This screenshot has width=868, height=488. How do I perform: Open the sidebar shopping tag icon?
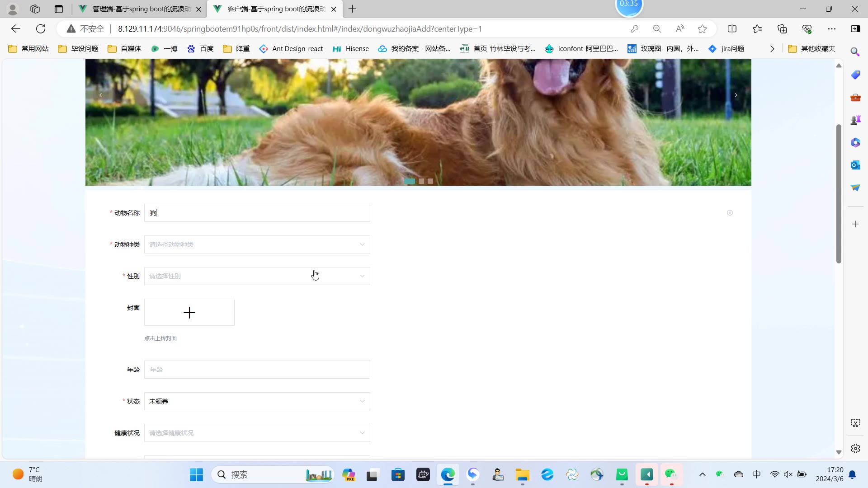coord(855,75)
